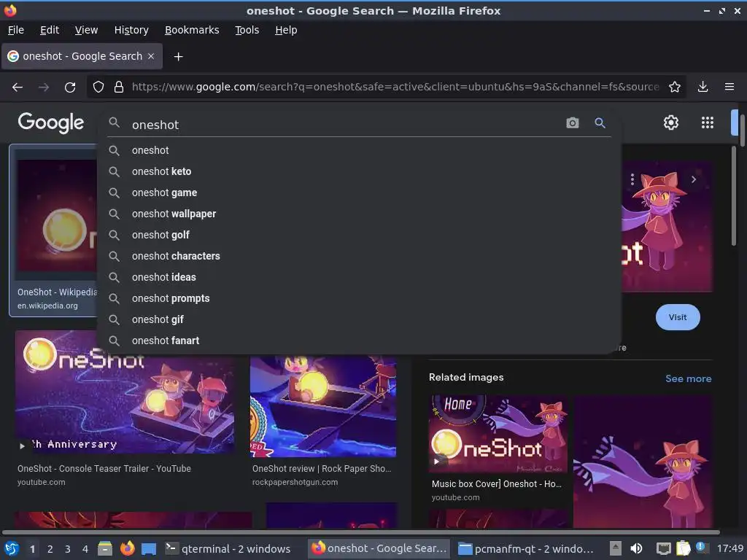Open the Google apps grid
This screenshot has width=747, height=560.
tap(708, 122)
